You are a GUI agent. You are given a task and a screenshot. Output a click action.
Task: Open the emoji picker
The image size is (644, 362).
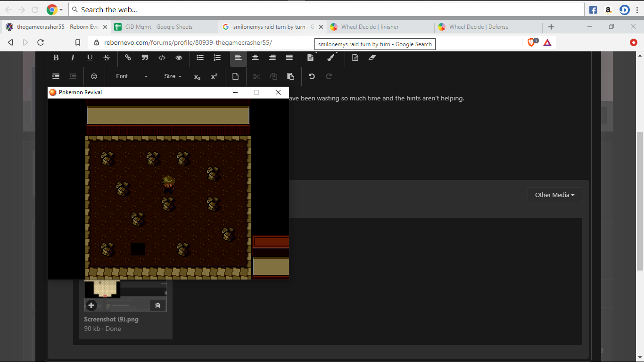94,76
